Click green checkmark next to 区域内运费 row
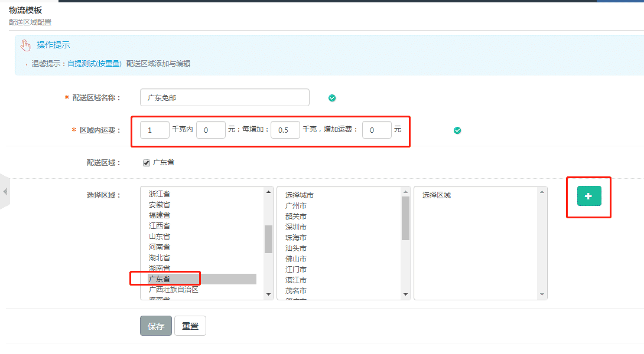Image resolution: width=644 pixels, height=354 pixels. click(x=457, y=130)
